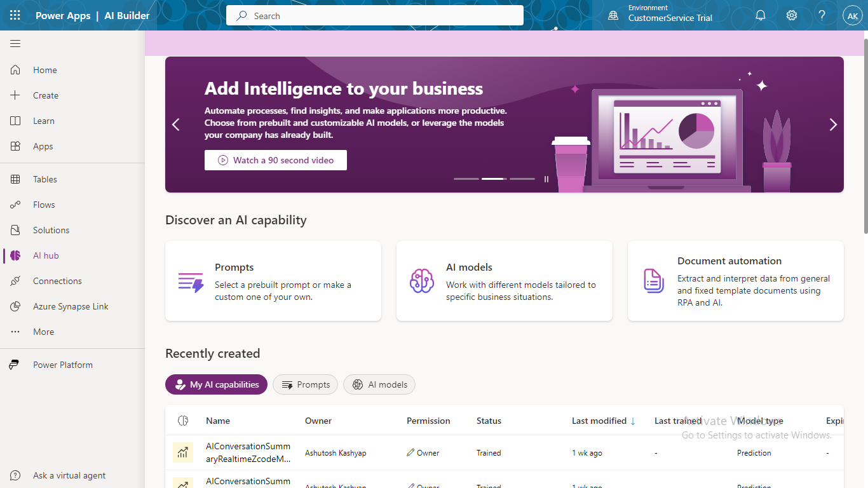868x488 pixels.
Task: Pause the banner carousel
Action: (x=546, y=179)
